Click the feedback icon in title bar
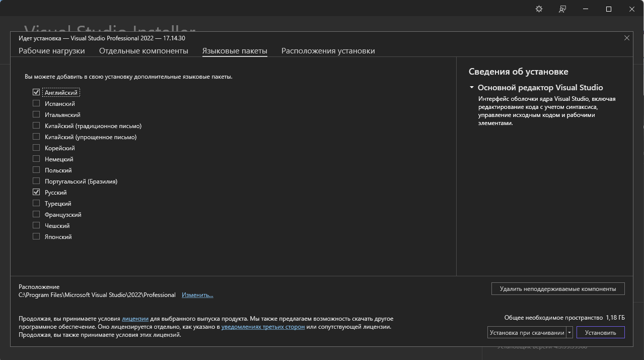 point(562,9)
